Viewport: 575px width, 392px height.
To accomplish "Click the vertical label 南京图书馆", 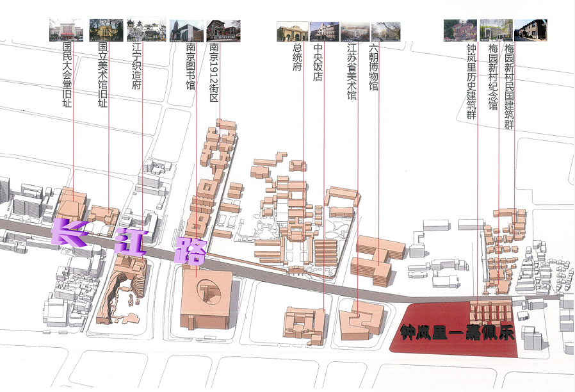I will tap(191, 67).
